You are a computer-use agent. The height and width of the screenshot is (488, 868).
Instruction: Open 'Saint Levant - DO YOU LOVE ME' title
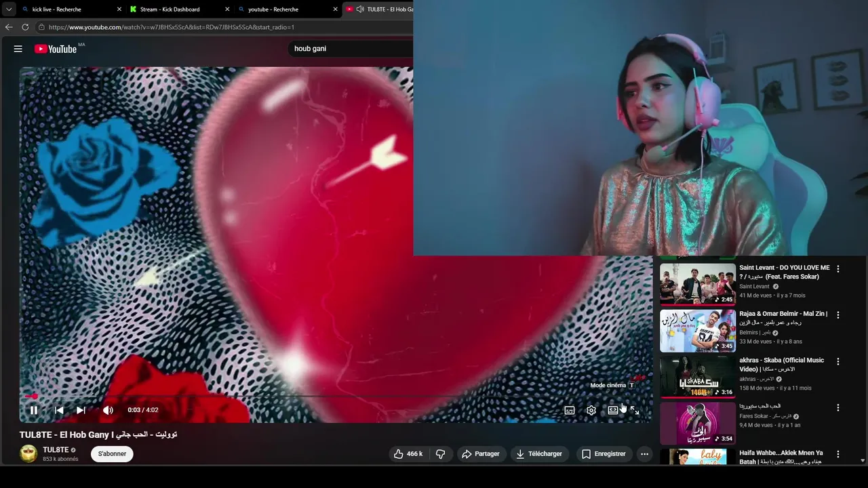785,272
